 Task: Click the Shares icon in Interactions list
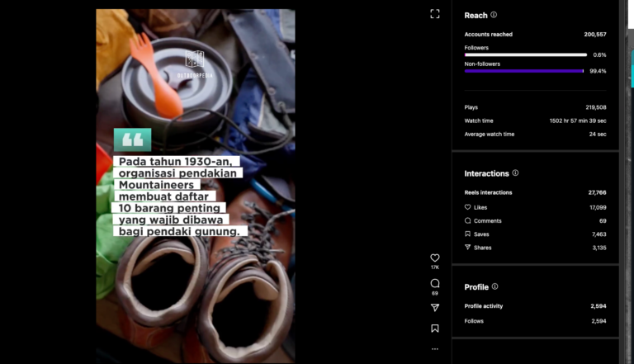468,248
